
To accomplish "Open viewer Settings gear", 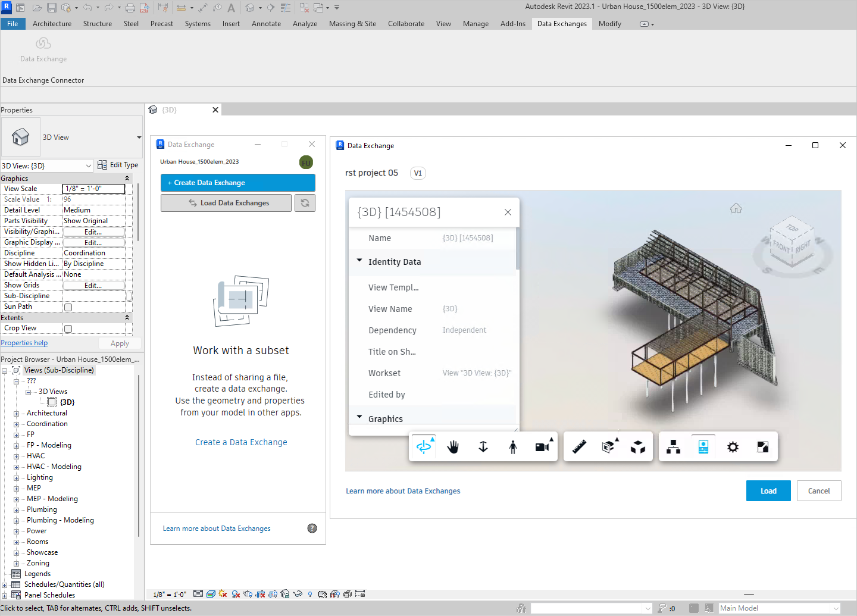I will [x=733, y=446].
